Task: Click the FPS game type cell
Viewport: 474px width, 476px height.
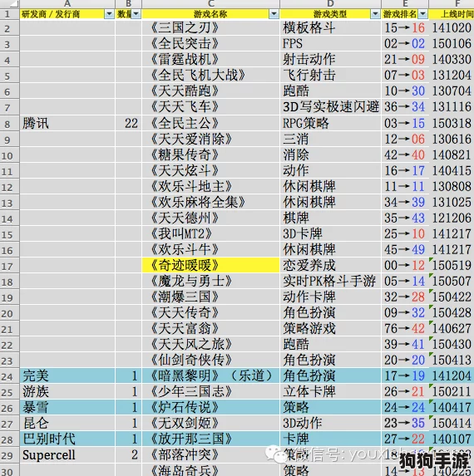Action: 331,44
